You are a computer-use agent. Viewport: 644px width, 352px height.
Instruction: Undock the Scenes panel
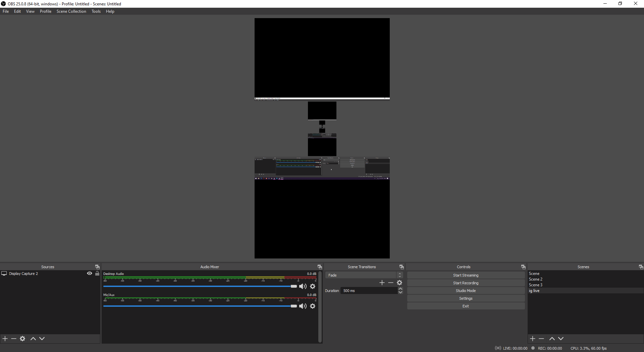(641, 267)
